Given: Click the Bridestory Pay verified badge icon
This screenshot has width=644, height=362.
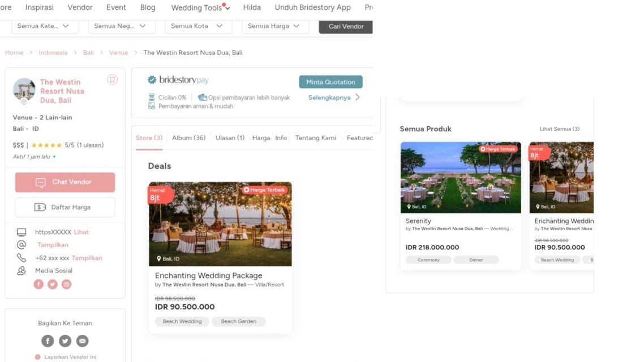Looking at the screenshot, I should coord(152,80).
